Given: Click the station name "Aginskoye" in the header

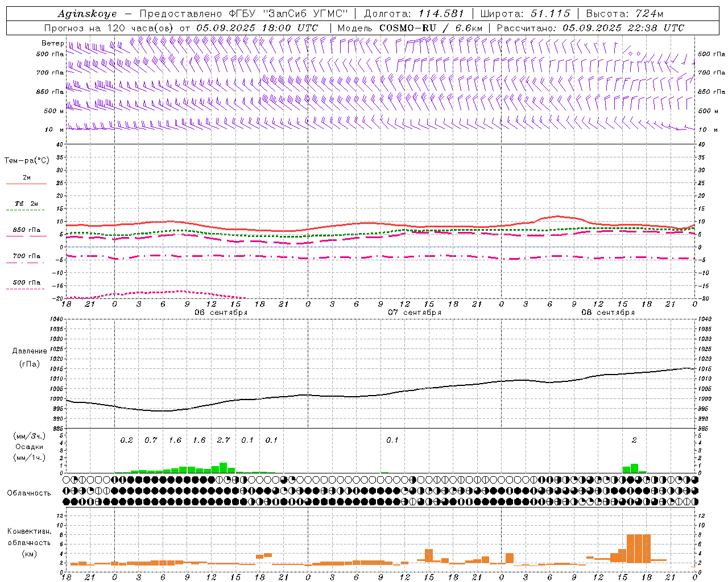Looking at the screenshot, I should 87,14.
